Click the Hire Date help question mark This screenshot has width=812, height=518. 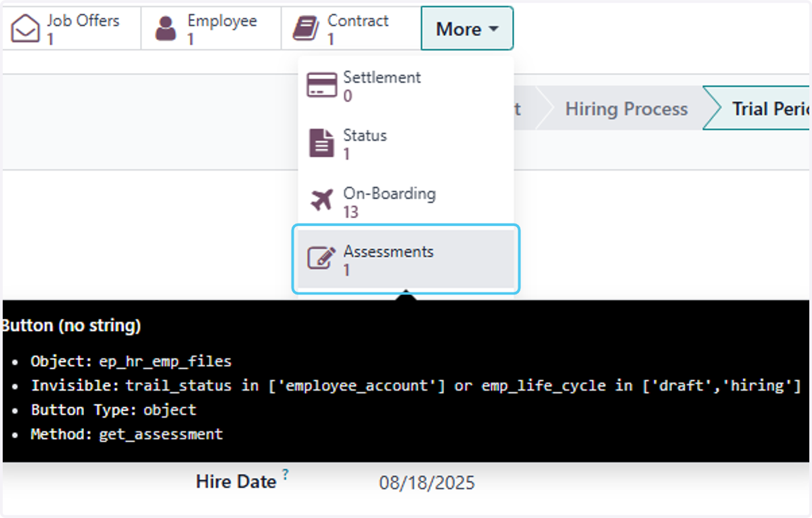tap(286, 475)
